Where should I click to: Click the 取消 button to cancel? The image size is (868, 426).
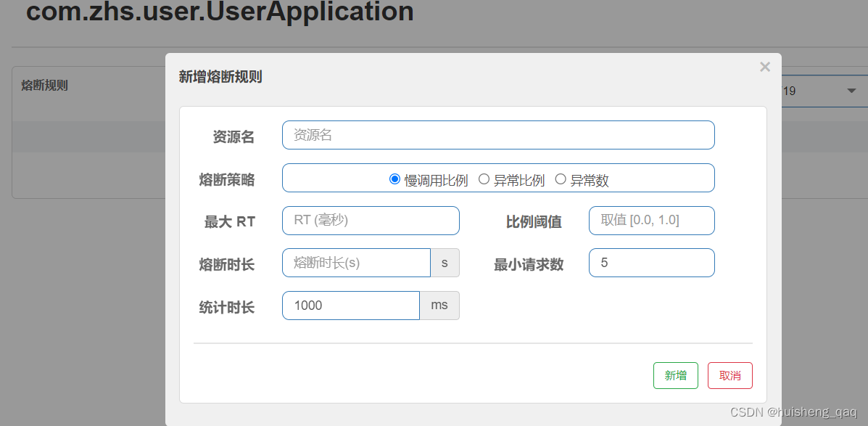coord(729,375)
